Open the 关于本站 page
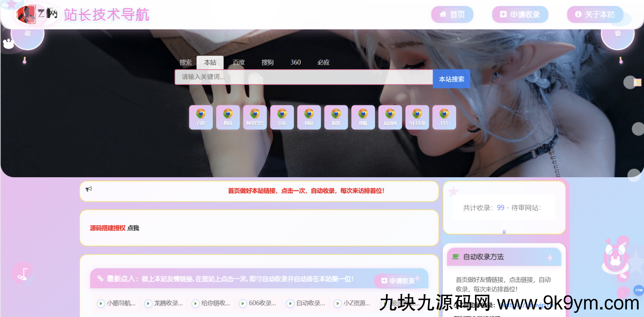644x317 pixels. (595, 14)
